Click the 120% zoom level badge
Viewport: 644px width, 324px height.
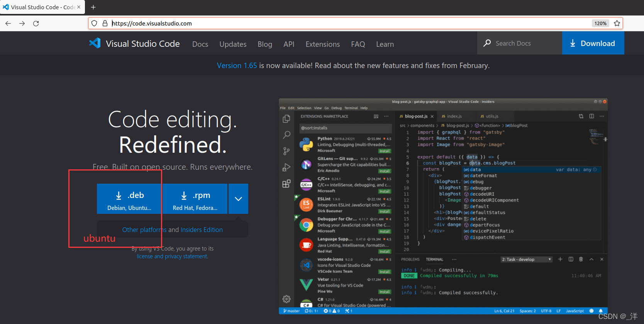click(600, 23)
